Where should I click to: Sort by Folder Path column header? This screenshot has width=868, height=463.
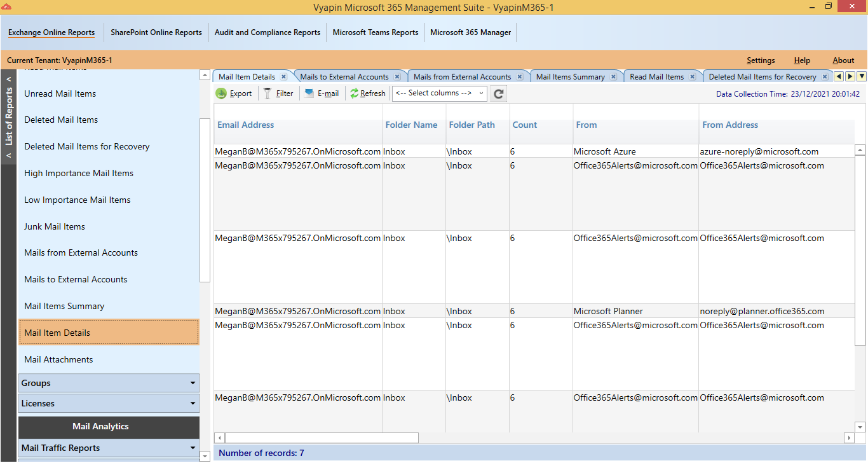(x=471, y=125)
